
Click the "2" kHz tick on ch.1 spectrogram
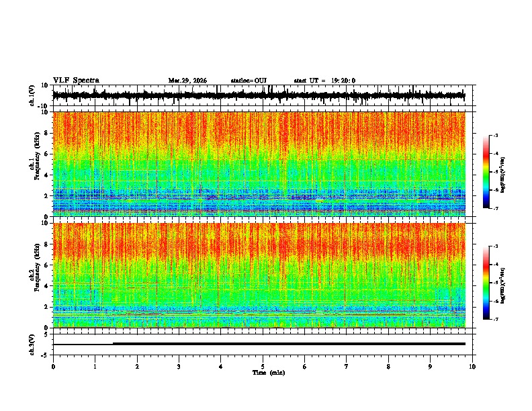46,195
